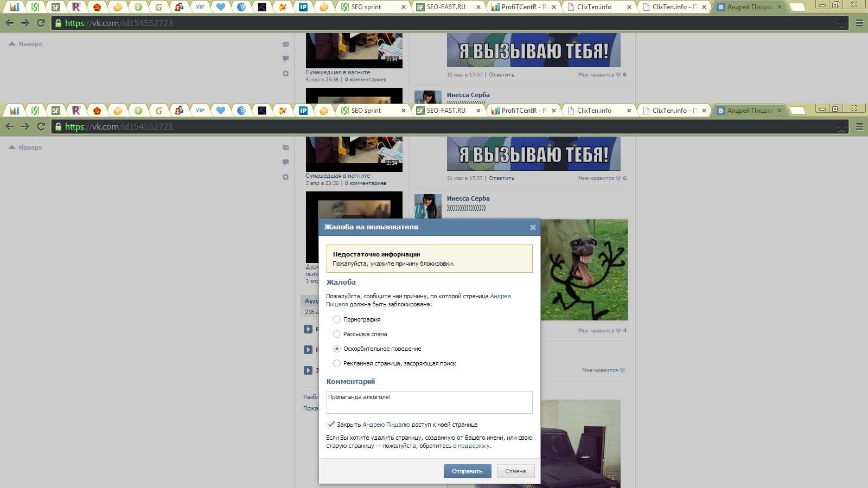Image resolution: width=868 pixels, height=488 pixels.
Task: Submit the complaint with 'Отправить'
Action: point(467,471)
